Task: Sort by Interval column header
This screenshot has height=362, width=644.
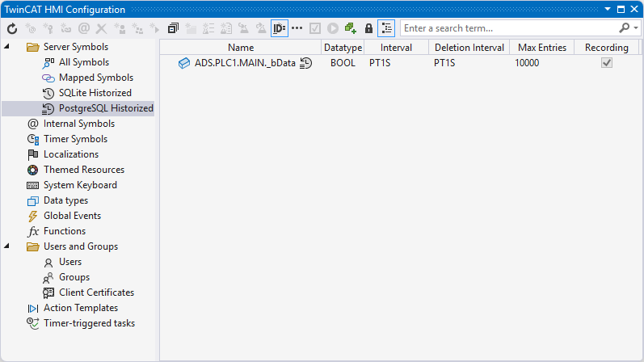Action: (397, 48)
